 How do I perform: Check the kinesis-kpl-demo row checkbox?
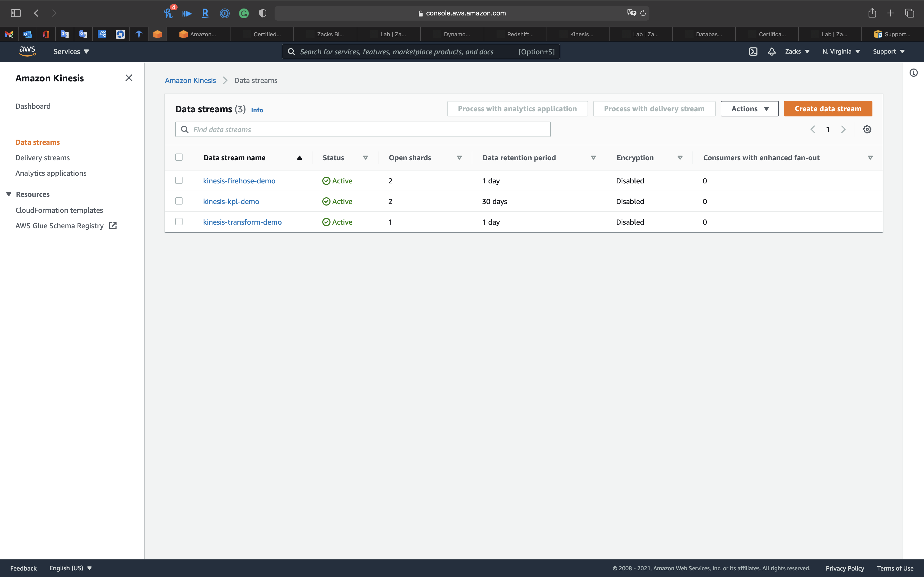click(179, 201)
